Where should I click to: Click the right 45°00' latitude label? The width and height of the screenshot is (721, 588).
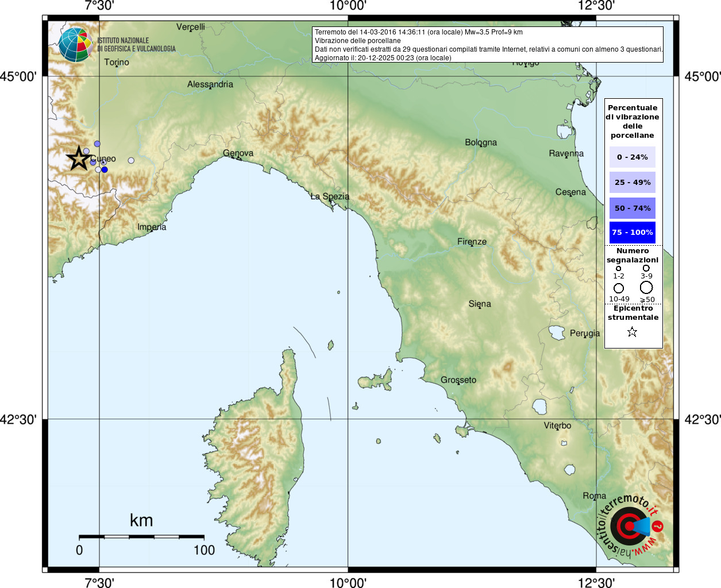[x=703, y=76]
